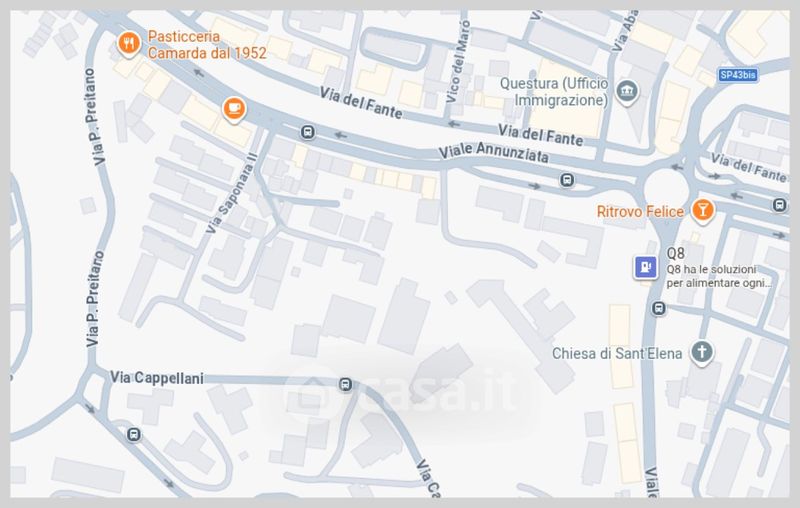The height and width of the screenshot is (508, 800).
Task: Select the Q8 gas station pump icon
Action: [645, 267]
